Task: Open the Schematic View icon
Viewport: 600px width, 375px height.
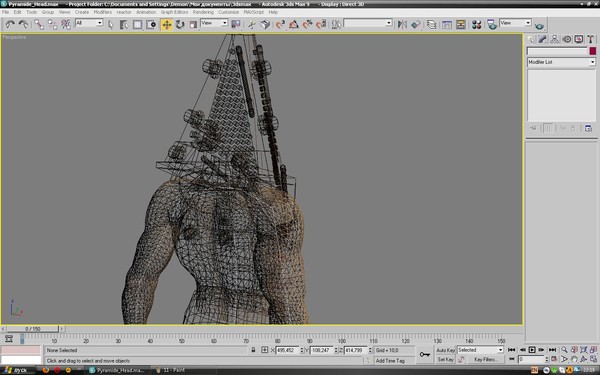Action: tap(460, 24)
